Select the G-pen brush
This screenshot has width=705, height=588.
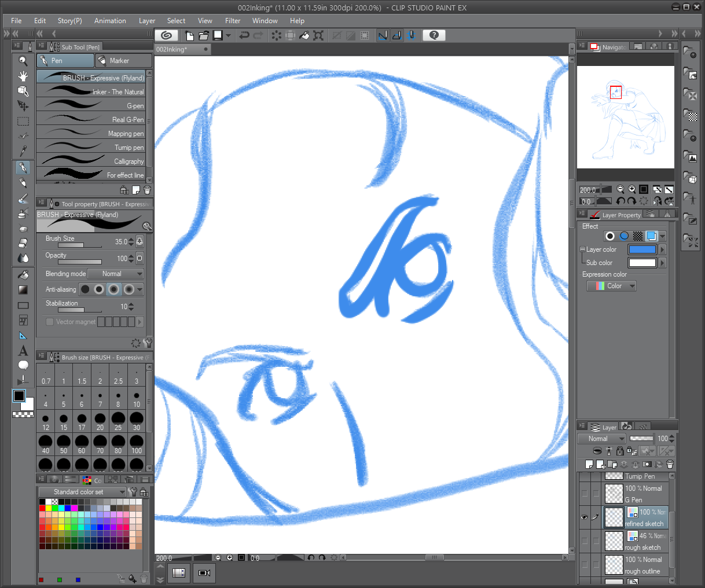(x=91, y=106)
